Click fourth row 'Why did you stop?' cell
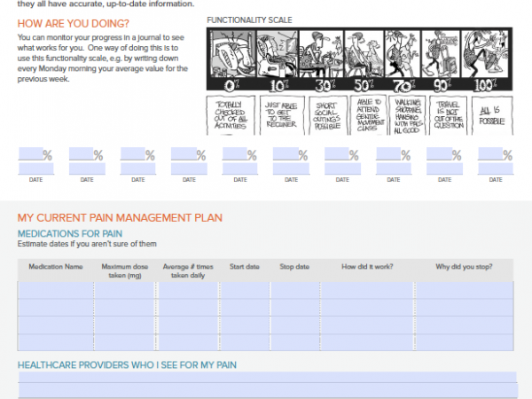This screenshot has height=399, width=532. click(465, 342)
